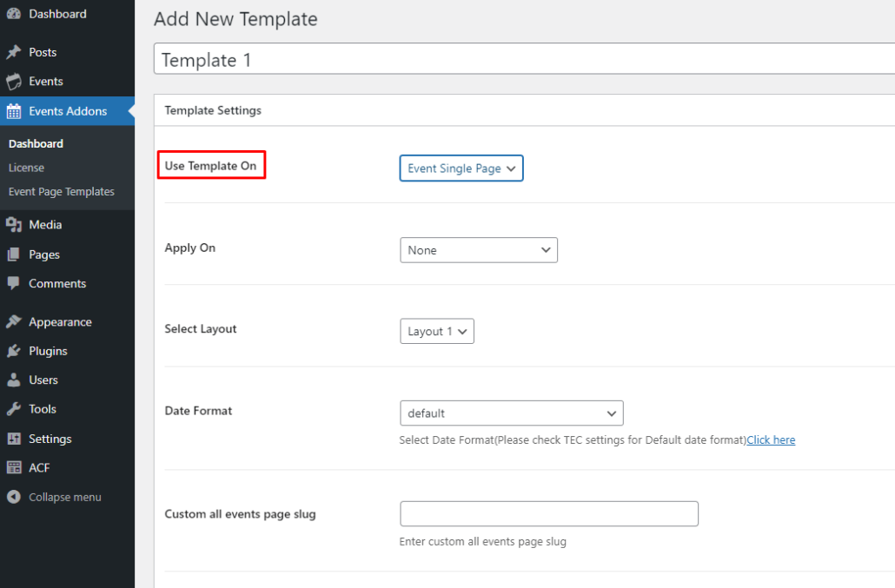The width and height of the screenshot is (895, 588).
Task: Open the Users menu item
Action: pyautogui.click(x=43, y=380)
